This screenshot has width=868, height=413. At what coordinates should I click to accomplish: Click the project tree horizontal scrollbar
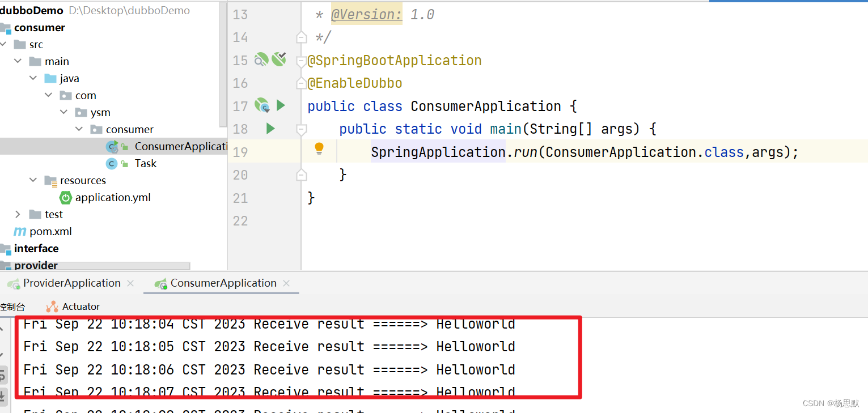(95, 266)
